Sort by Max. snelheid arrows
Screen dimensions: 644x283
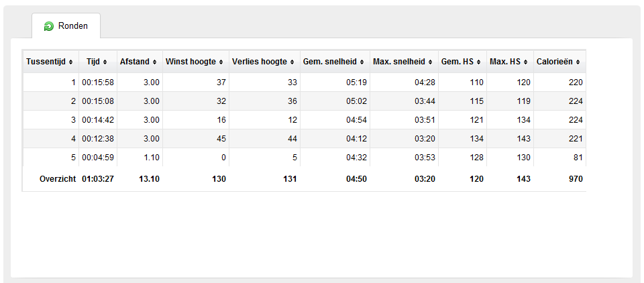click(431, 62)
